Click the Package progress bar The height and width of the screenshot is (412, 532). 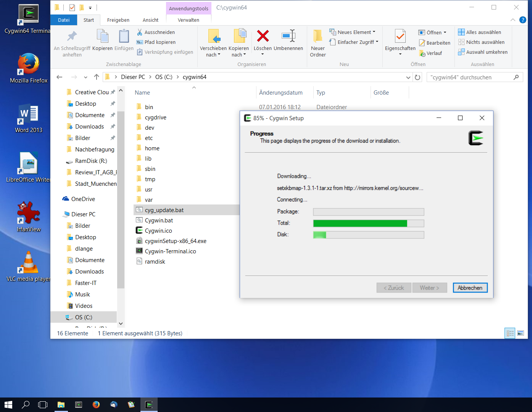(369, 212)
